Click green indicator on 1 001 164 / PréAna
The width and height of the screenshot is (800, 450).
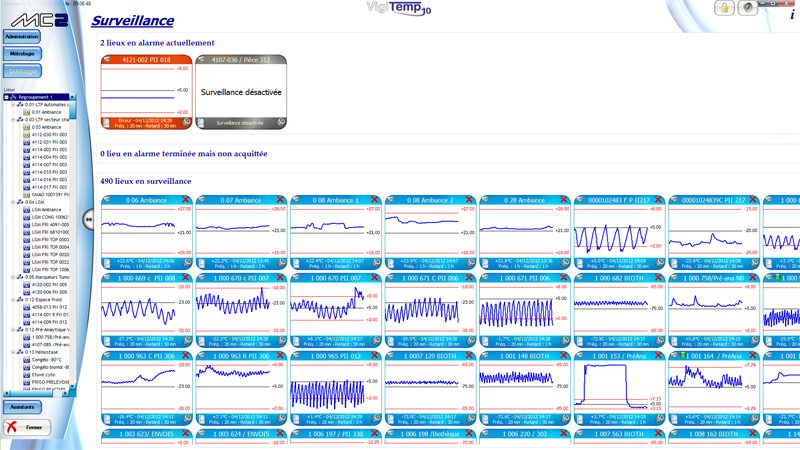point(683,355)
